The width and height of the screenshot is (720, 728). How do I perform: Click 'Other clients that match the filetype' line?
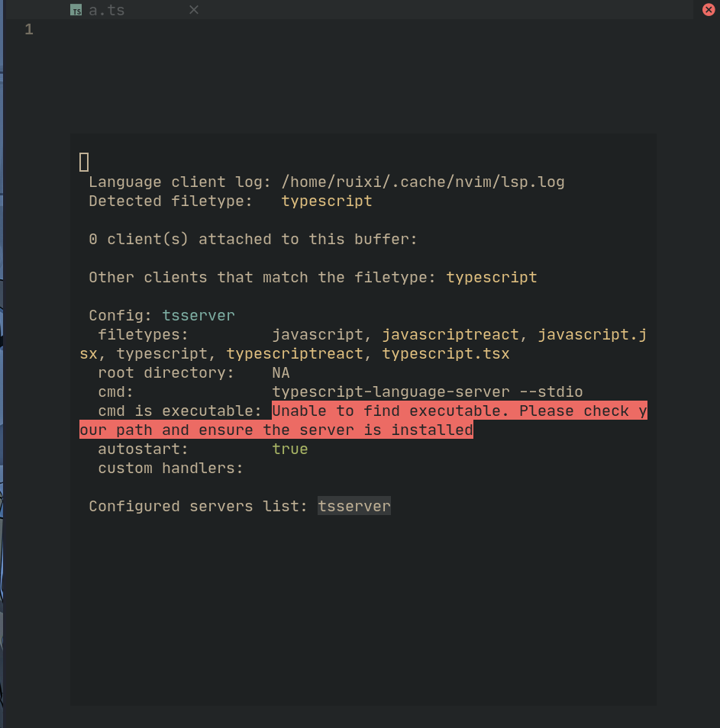[x=313, y=277]
